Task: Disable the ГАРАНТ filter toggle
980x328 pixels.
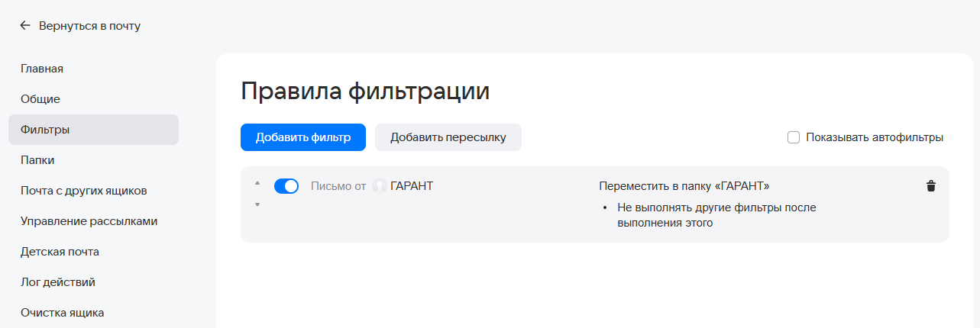Action: (x=286, y=186)
